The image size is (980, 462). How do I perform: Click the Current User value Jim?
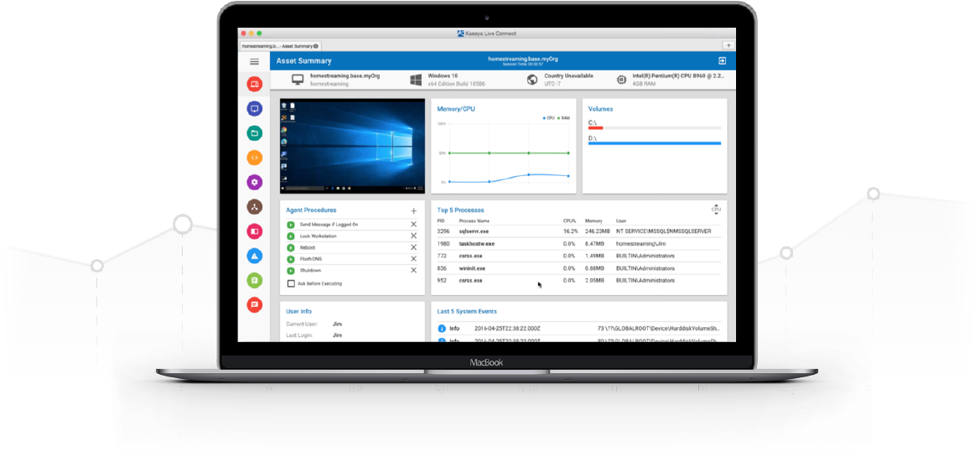(337, 324)
